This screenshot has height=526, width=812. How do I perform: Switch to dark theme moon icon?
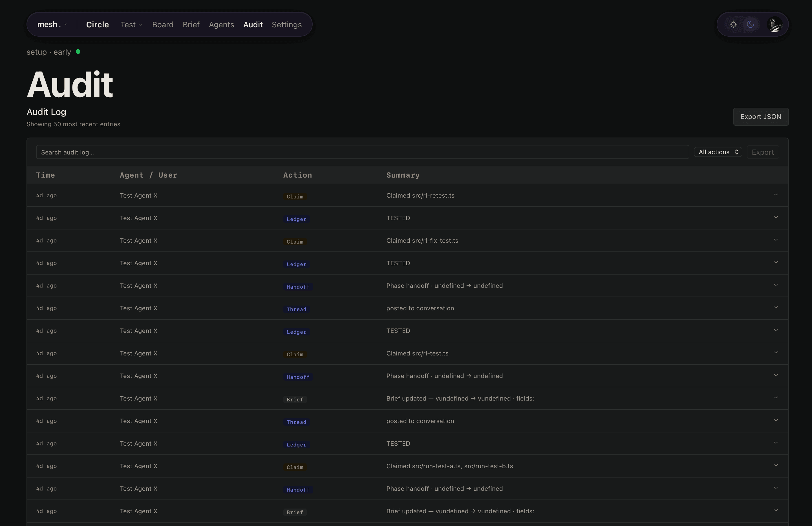[x=750, y=25]
